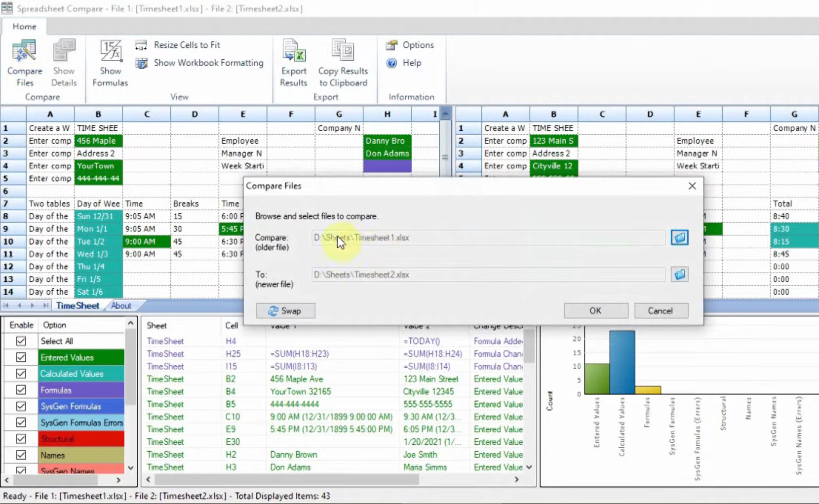The height and width of the screenshot is (504, 819).
Task: Click the Calculated Values bar in chart
Action: tap(622, 362)
